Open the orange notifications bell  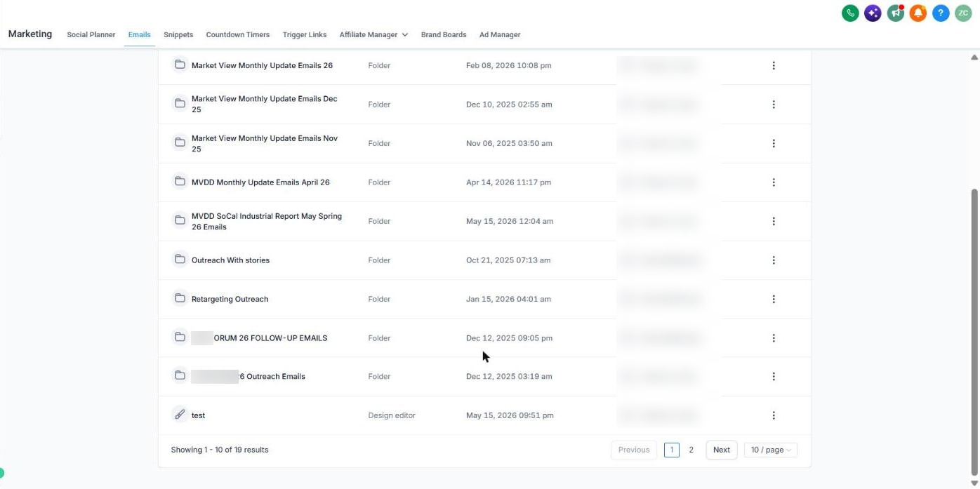point(918,13)
